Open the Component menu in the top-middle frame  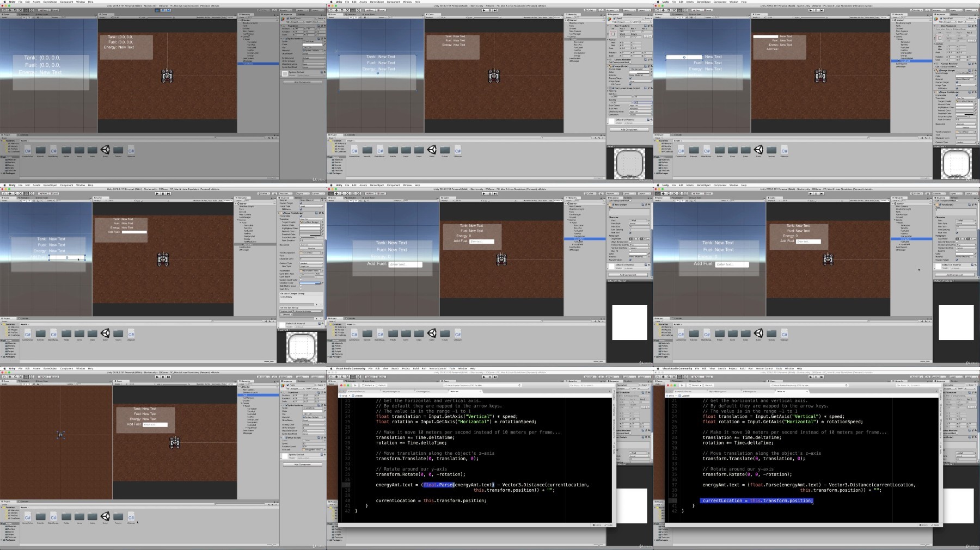393,2
